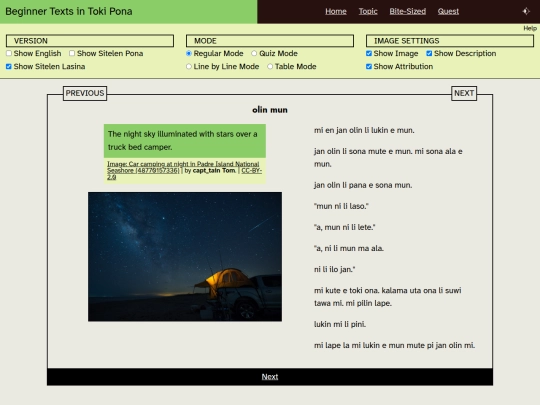The height and width of the screenshot is (405, 540).
Task: Click the VERSION section header
Action: [x=90, y=41]
